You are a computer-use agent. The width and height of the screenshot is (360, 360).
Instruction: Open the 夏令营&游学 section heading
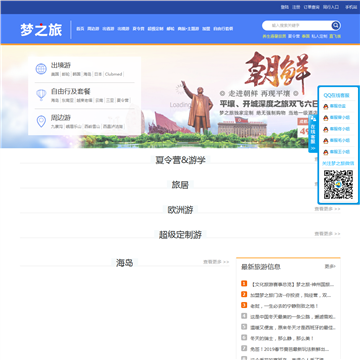[x=180, y=160]
